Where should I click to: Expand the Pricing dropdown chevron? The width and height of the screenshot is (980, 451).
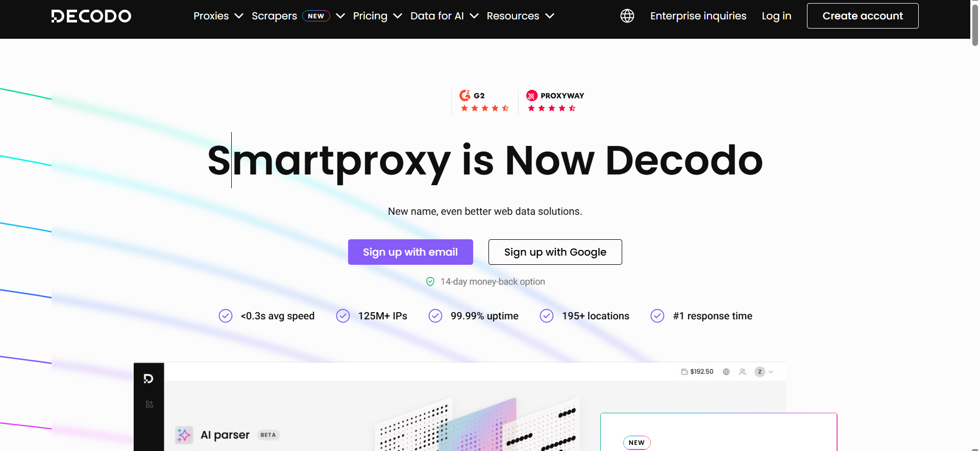[x=398, y=16]
